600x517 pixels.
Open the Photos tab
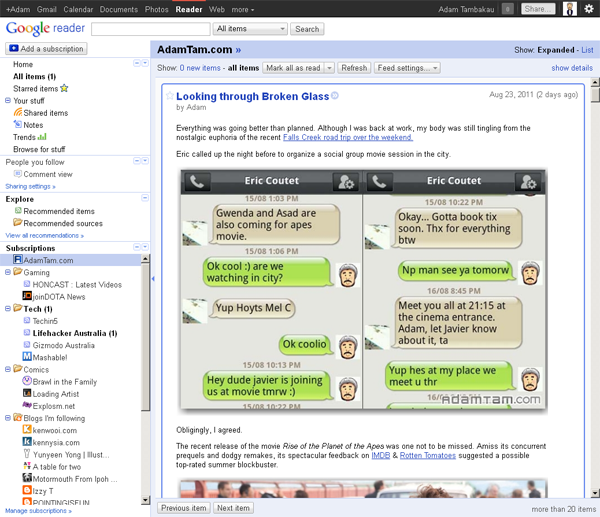tap(157, 10)
